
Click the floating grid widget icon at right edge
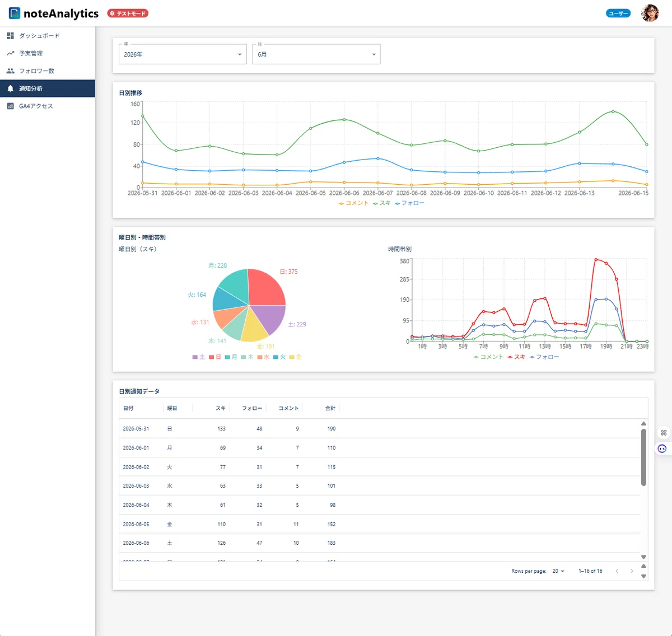point(664,433)
